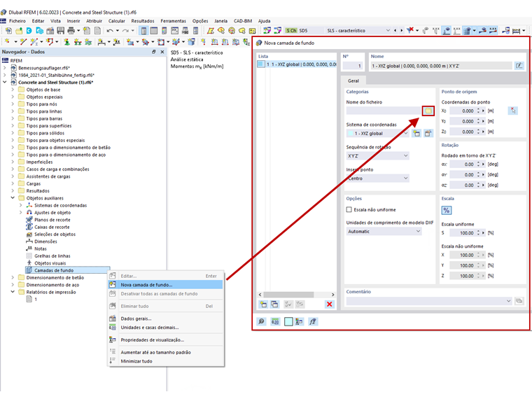This screenshot has height=399, width=532.
Task: Expand the Sistemas de coordenadas tree node
Action: (21, 205)
